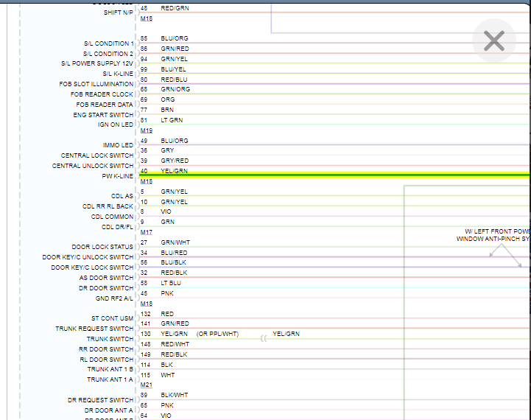531x420 pixels.
Task: Click the RR DOOR SWITCH label
Action: tap(106, 349)
